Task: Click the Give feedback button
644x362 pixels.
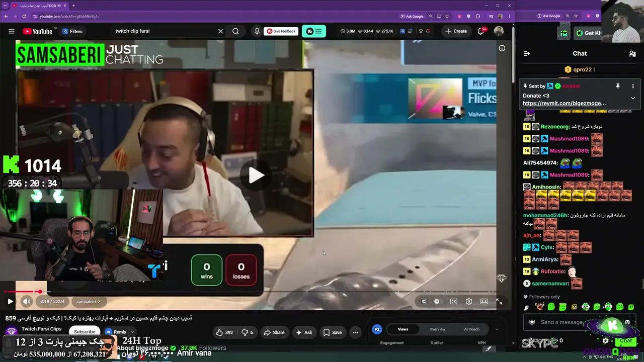Action: pyautogui.click(x=281, y=31)
